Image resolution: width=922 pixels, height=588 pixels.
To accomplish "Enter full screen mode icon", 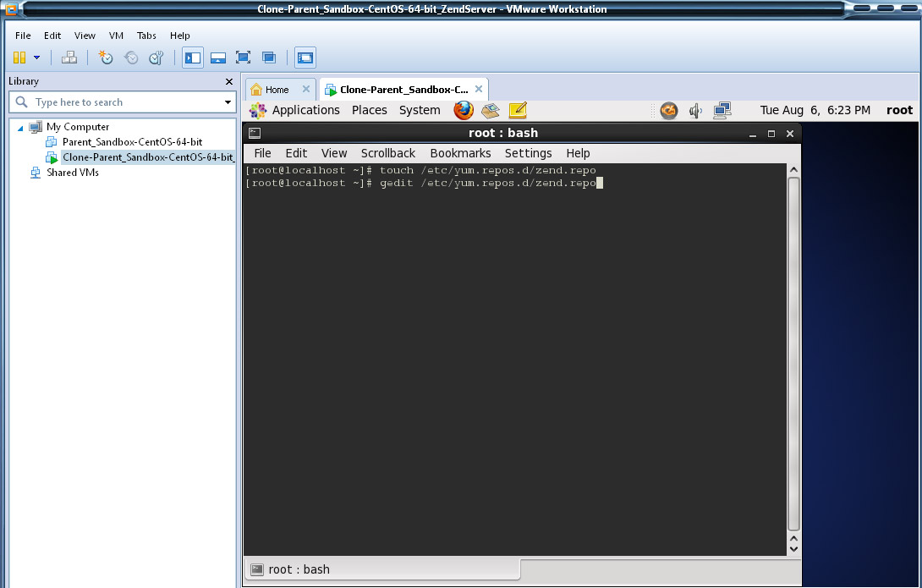I will [x=243, y=58].
